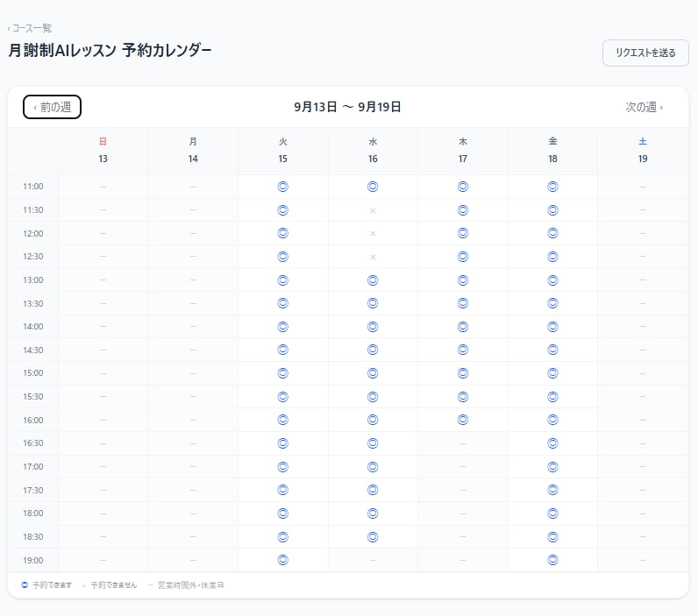Click the 土 19 Saturday column header
Image resolution: width=698 pixels, height=616 pixels.
[643, 151]
